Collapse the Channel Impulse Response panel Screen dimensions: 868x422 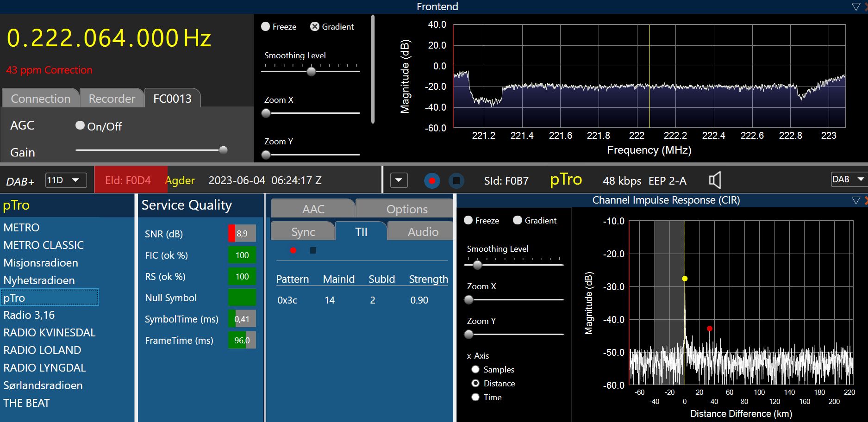(856, 200)
